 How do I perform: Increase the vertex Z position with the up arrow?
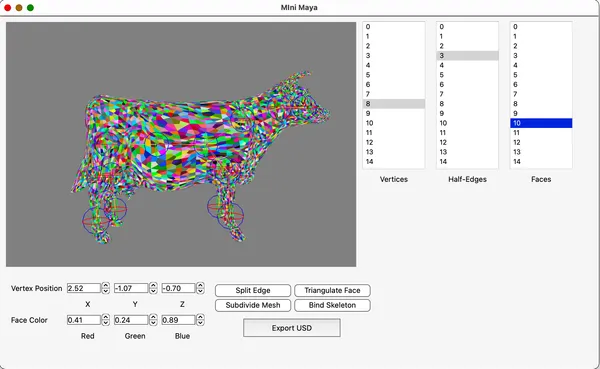click(x=200, y=286)
